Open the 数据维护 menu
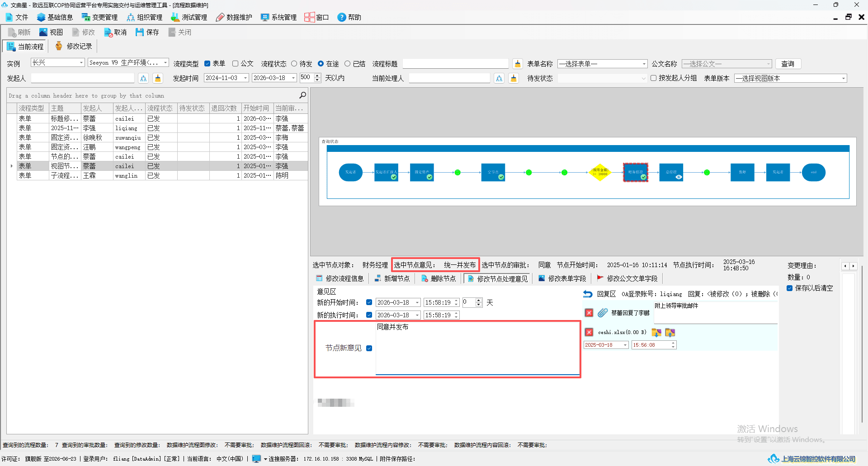The width and height of the screenshot is (868, 466). [234, 17]
